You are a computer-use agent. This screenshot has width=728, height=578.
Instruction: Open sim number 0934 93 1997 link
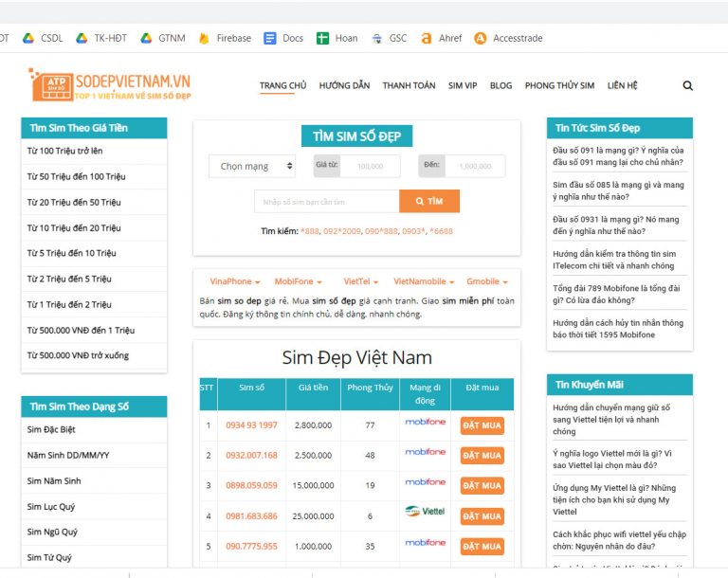point(251,425)
